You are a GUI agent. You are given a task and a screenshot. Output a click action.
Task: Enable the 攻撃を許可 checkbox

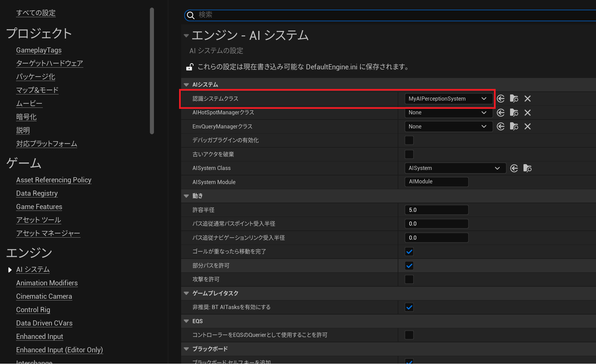click(x=409, y=279)
